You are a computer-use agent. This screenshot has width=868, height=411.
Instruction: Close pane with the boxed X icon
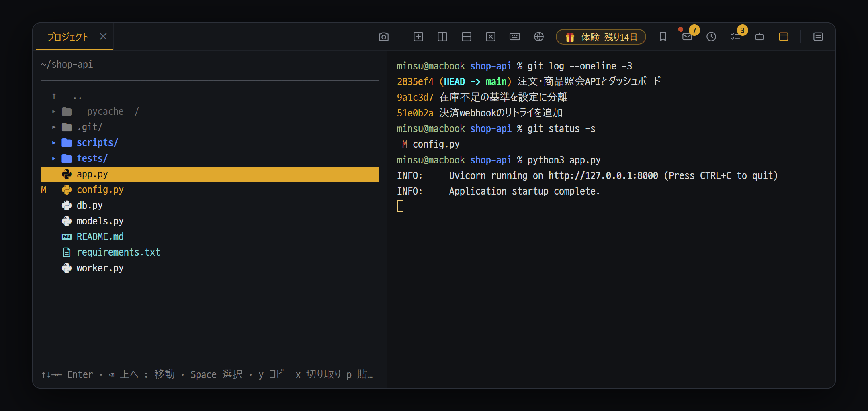(491, 37)
